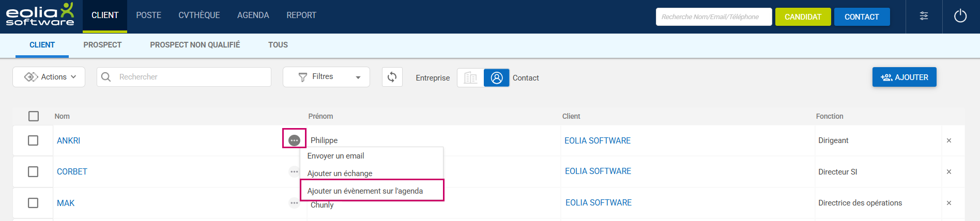Tick the select-all header checkbox
Viewport: 980px width, 221px height.
click(x=34, y=116)
